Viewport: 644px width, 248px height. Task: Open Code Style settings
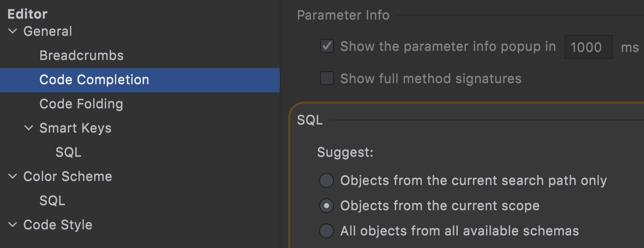(58, 225)
